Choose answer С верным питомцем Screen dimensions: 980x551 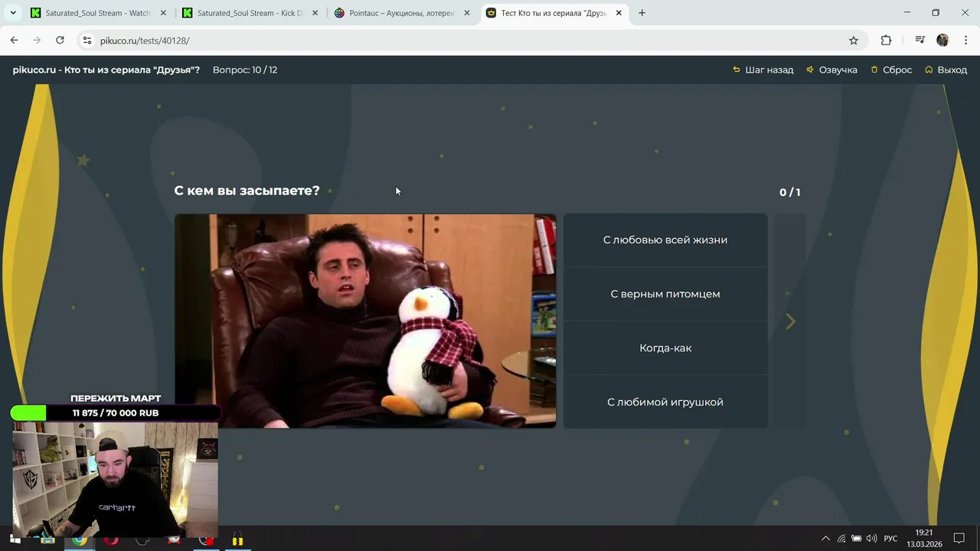click(665, 294)
